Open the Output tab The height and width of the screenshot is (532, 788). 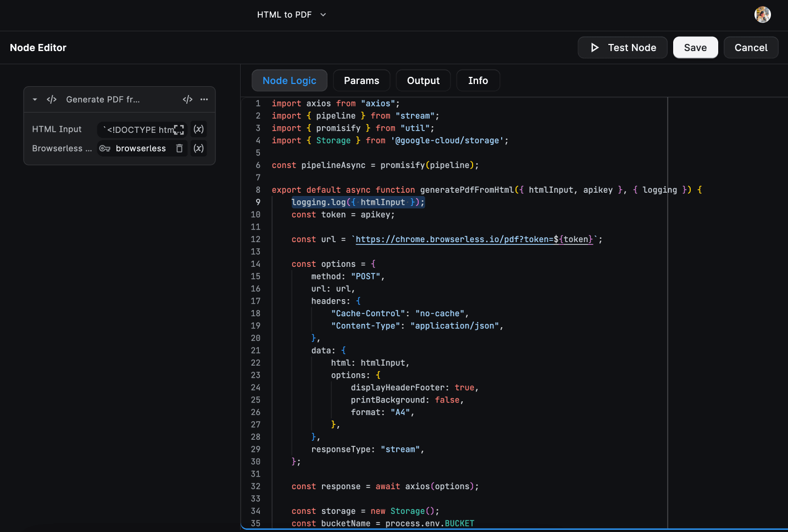pyautogui.click(x=423, y=81)
